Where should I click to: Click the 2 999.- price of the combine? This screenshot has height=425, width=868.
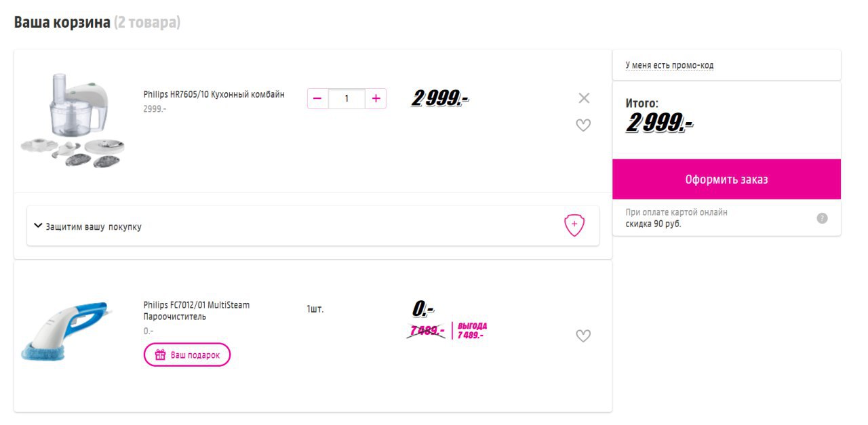click(x=440, y=99)
